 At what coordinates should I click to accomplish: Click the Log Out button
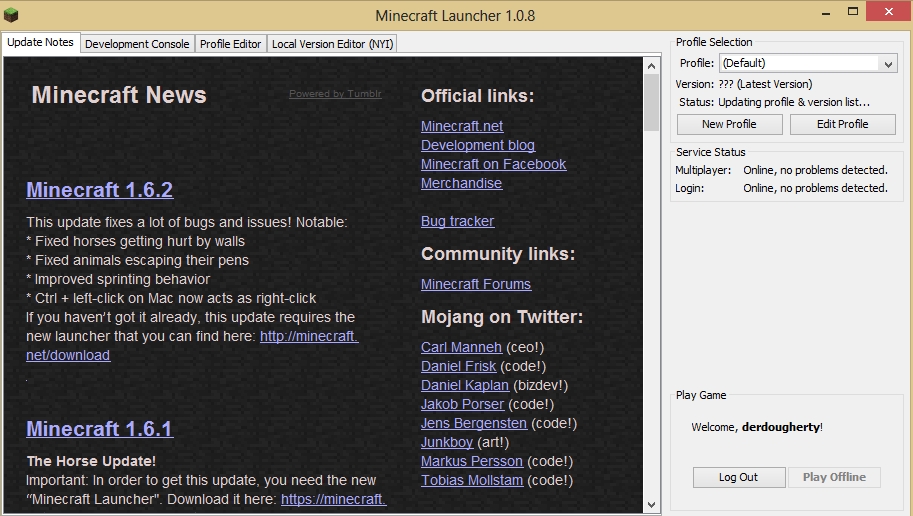click(738, 477)
